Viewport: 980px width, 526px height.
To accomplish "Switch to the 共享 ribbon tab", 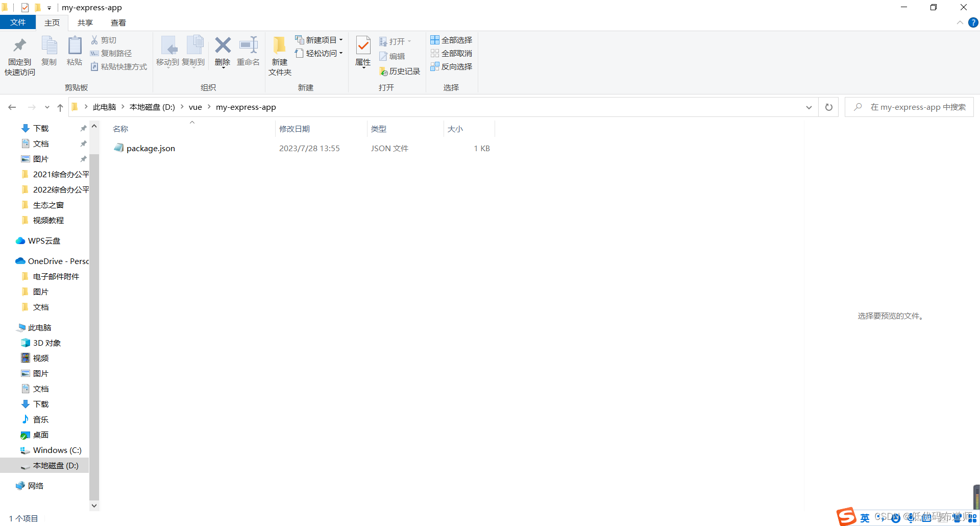I will [x=85, y=22].
